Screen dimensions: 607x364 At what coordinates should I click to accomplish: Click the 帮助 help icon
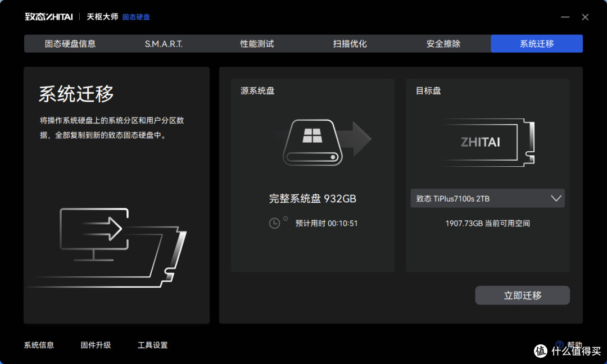tap(559, 344)
